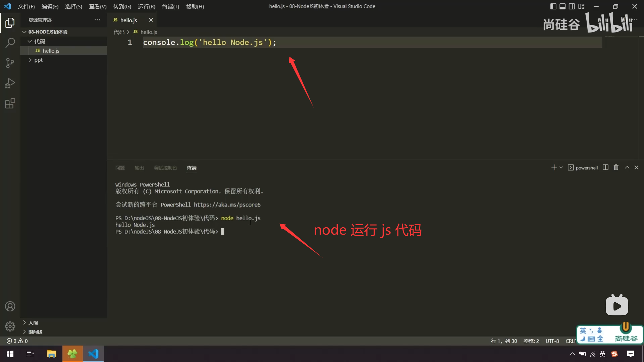644x362 pixels.
Task: Click the errors and warnings status indicator
Action: pos(17,341)
